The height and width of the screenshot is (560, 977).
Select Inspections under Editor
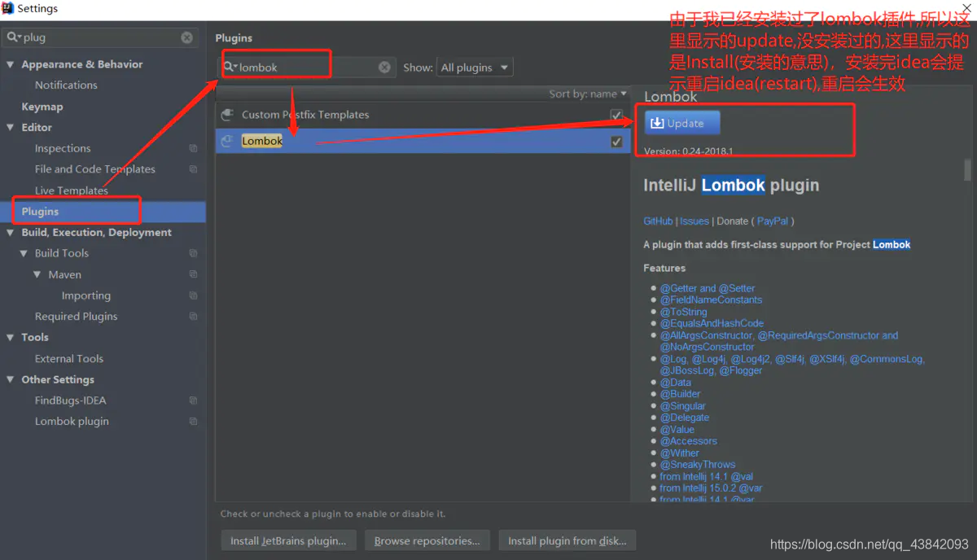63,148
